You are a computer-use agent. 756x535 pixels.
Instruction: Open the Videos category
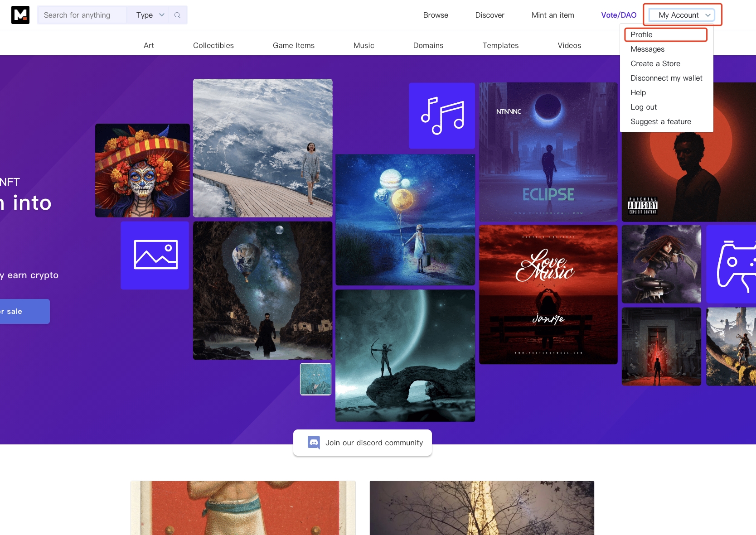pyautogui.click(x=569, y=45)
